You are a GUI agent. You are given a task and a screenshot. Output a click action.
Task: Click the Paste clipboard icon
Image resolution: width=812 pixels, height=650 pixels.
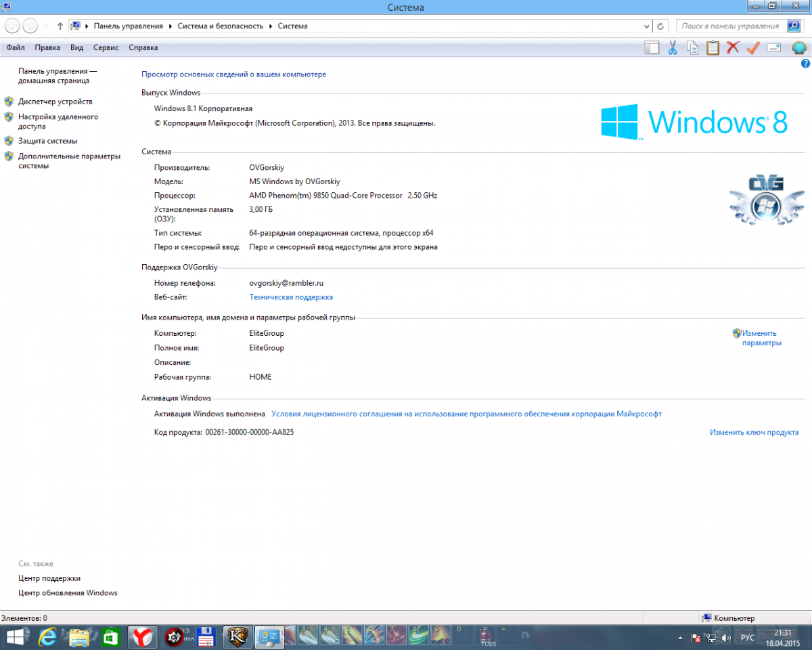[713, 47]
